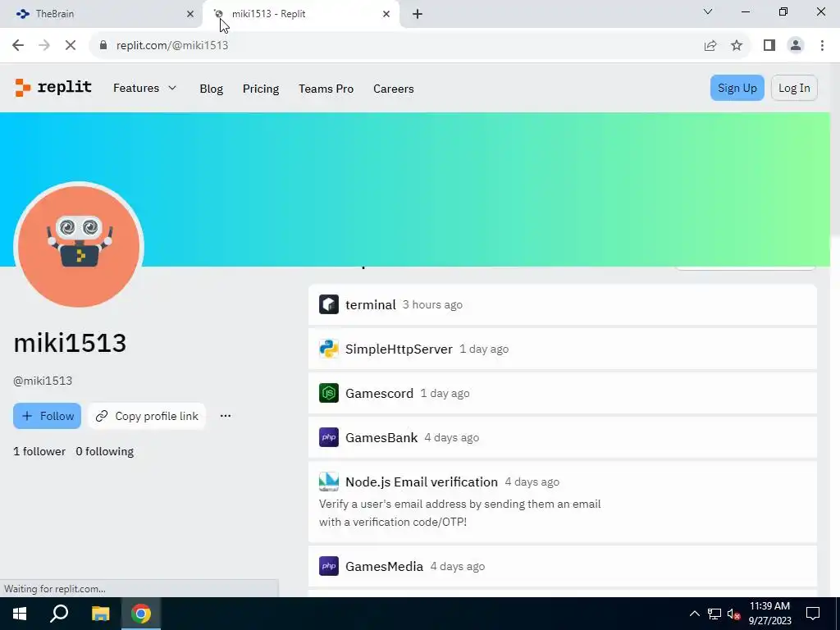The image size is (840, 630).
Task: Select the miki1513 - Replit tab
Action: pos(301,14)
